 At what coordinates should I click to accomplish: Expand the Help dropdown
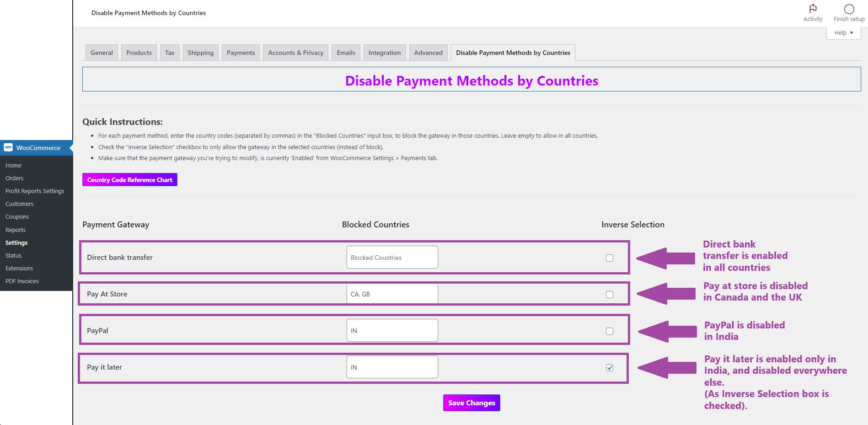pos(843,33)
